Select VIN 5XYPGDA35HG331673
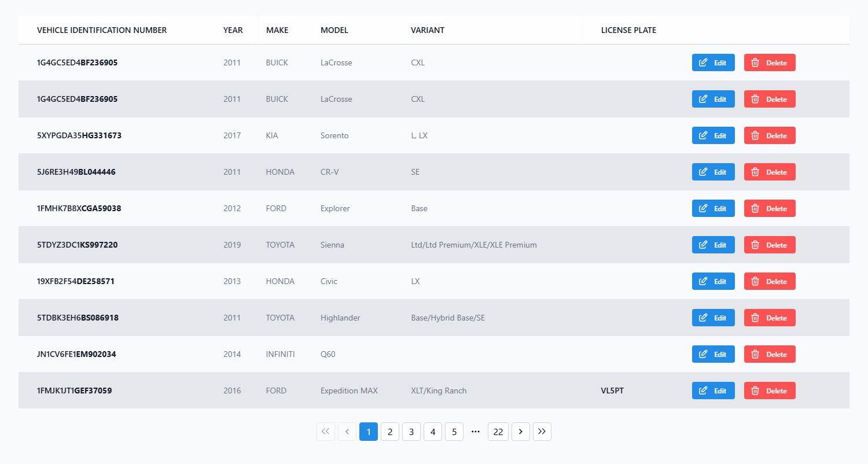The image size is (868, 464). tap(79, 135)
